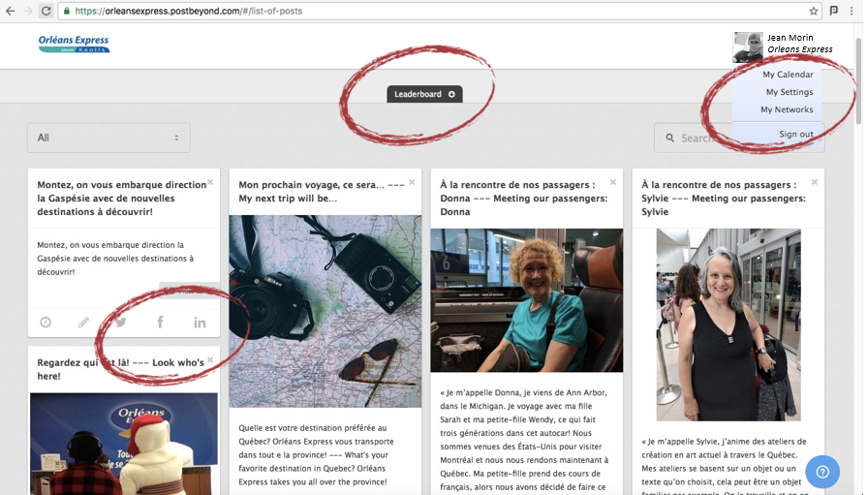This screenshot has height=495, width=868.
Task: Click Sign out in user menu
Action: [795, 134]
